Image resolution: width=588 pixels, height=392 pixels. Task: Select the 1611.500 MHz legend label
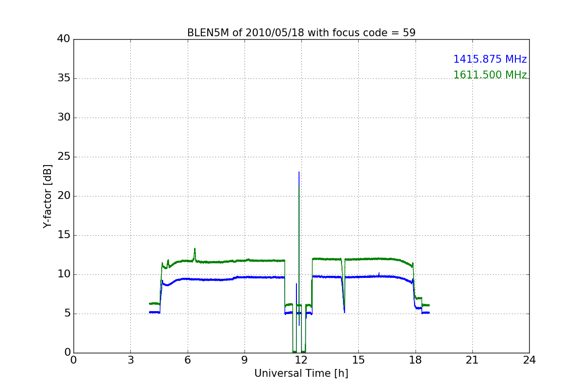[x=490, y=75]
